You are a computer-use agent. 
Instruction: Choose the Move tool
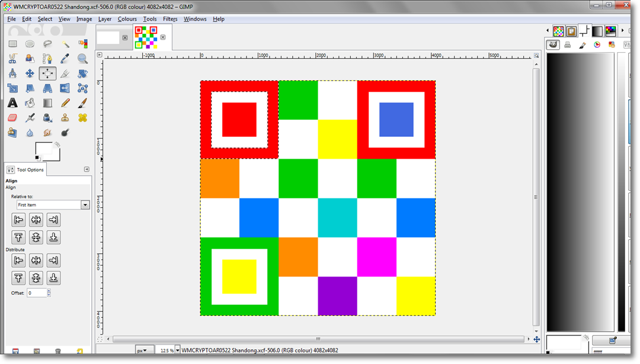30,73
